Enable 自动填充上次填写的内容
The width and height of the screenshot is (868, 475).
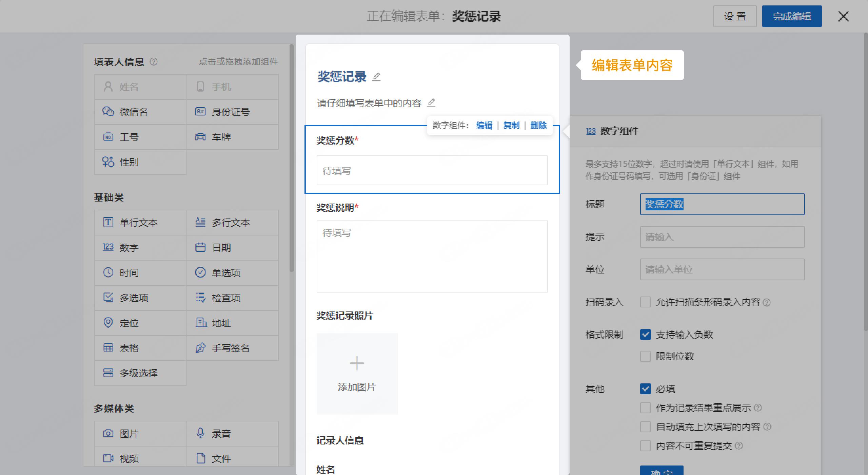coord(645,427)
